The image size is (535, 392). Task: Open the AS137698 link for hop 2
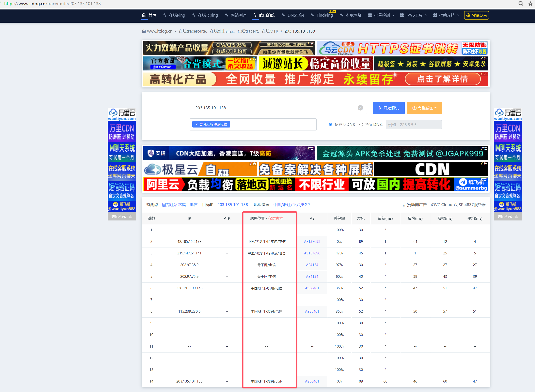point(312,241)
